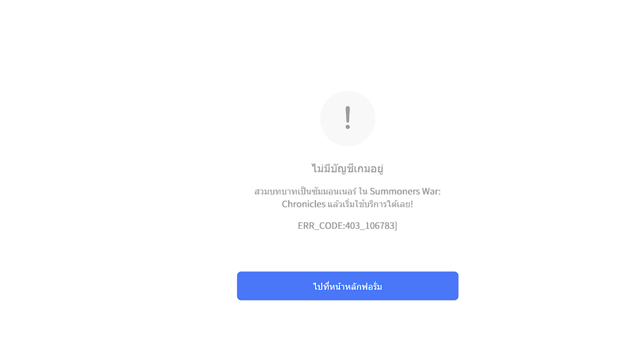Click the first line of the description paragraph
This screenshot has width=644, height=338.
(347, 191)
